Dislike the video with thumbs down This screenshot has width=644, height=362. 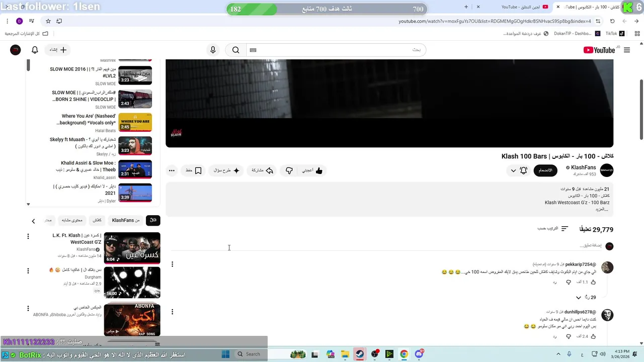click(x=289, y=170)
